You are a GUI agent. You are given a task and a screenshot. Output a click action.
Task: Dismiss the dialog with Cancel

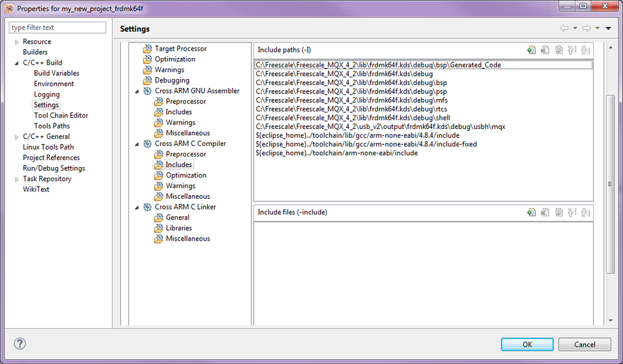584,344
